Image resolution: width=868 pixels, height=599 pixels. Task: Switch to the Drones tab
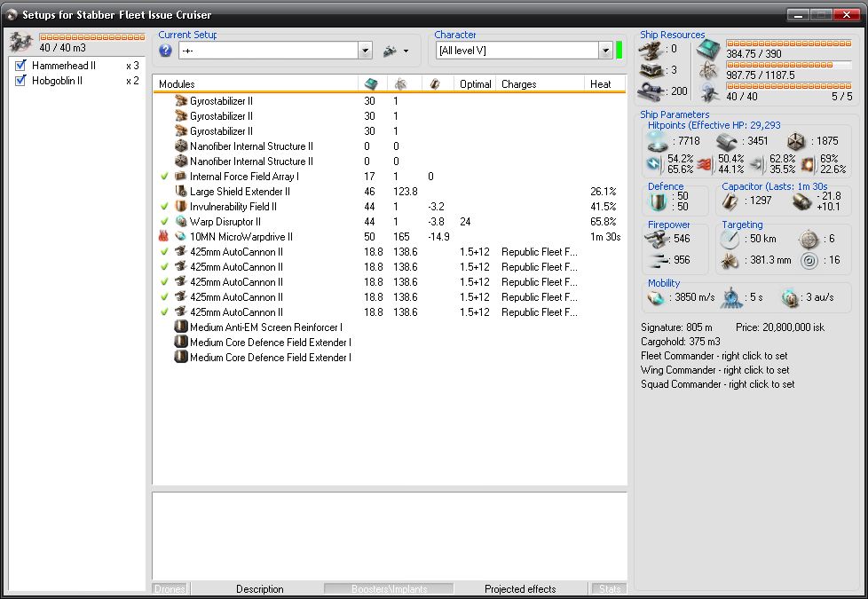tap(170, 588)
